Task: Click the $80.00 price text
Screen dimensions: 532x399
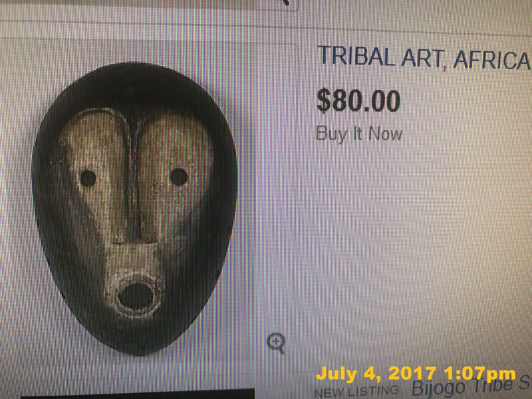Action: click(x=358, y=100)
